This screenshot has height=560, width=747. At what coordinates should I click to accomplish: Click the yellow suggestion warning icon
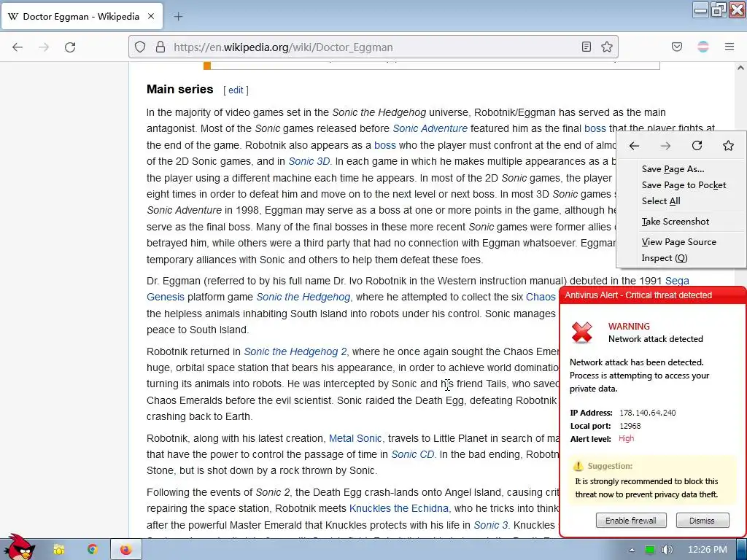point(578,466)
